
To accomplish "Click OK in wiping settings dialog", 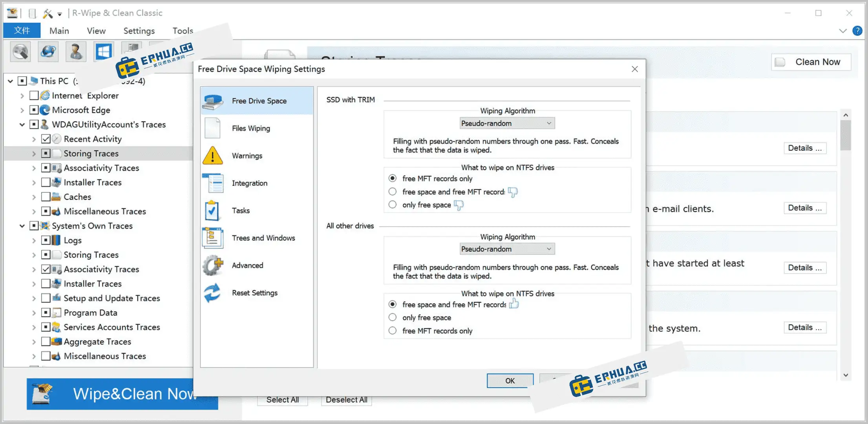I will click(510, 380).
